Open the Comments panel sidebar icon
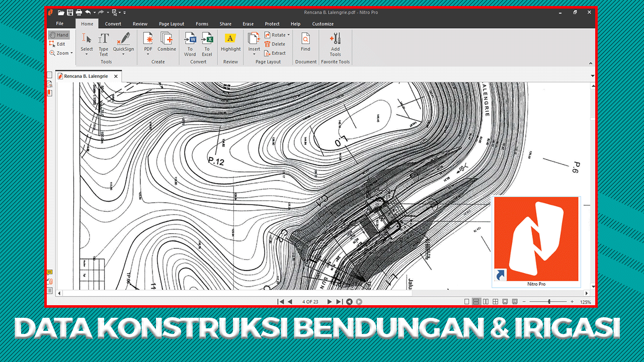 point(49,273)
